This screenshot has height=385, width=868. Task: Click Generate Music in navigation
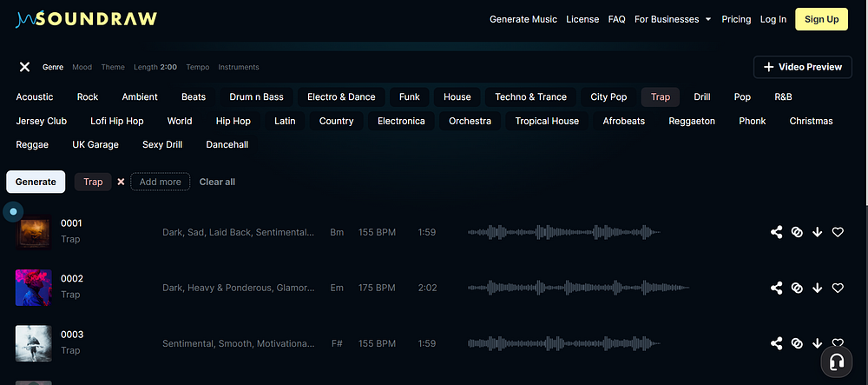pyautogui.click(x=523, y=19)
